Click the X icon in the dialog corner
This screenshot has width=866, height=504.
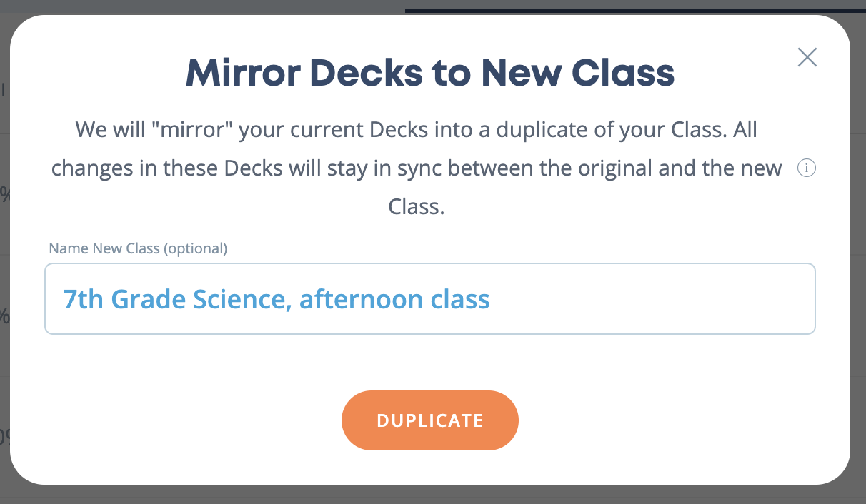[807, 57]
